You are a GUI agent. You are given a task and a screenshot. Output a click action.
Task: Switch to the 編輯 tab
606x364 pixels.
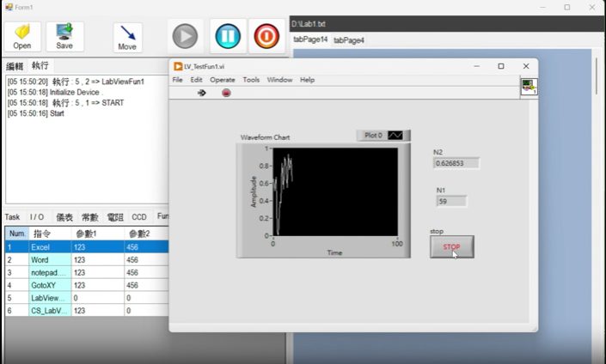(x=15, y=66)
